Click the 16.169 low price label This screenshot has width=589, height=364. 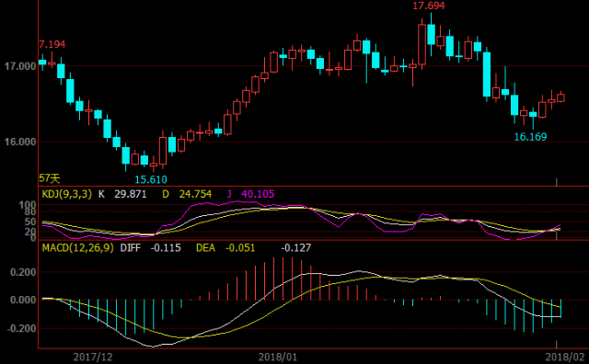click(x=530, y=137)
